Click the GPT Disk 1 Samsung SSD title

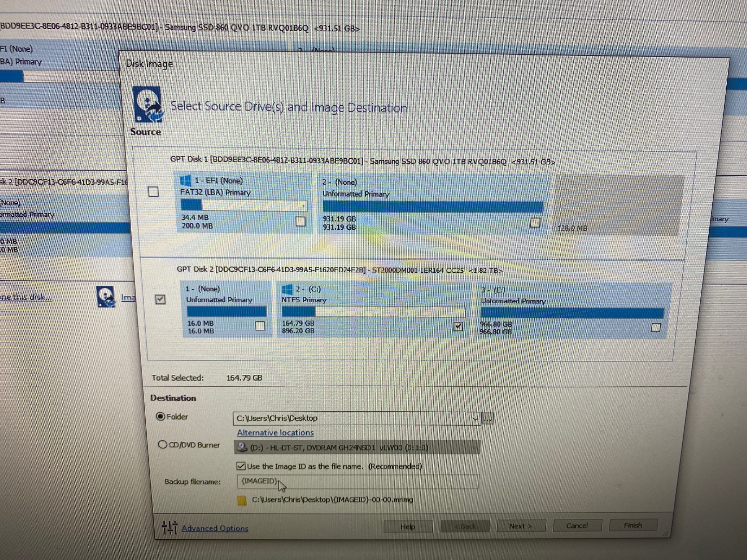click(x=363, y=161)
